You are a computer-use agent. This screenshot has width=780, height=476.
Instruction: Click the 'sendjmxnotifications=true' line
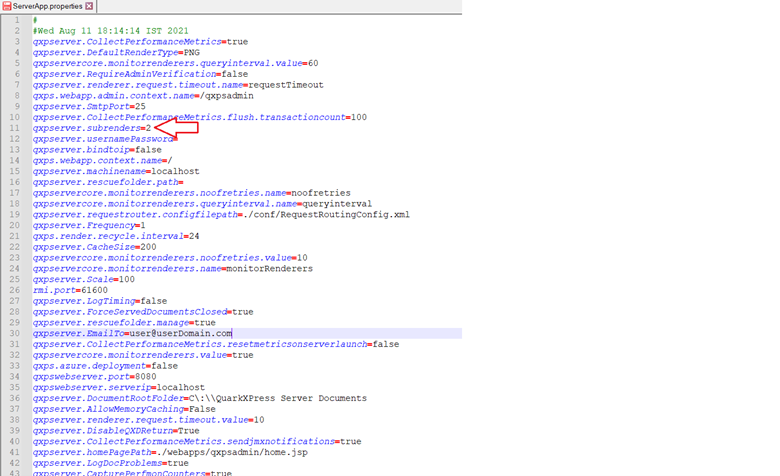coord(197,442)
